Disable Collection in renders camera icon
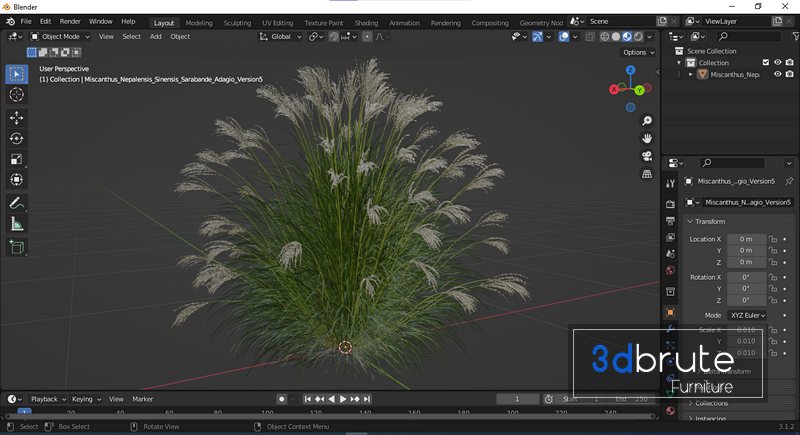 [x=790, y=63]
